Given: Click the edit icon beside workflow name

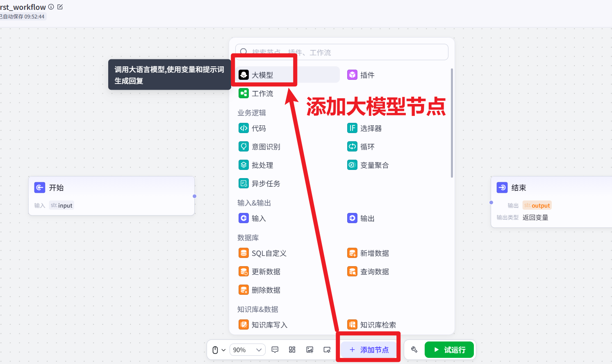Looking at the screenshot, I should (x=60, y=7).
